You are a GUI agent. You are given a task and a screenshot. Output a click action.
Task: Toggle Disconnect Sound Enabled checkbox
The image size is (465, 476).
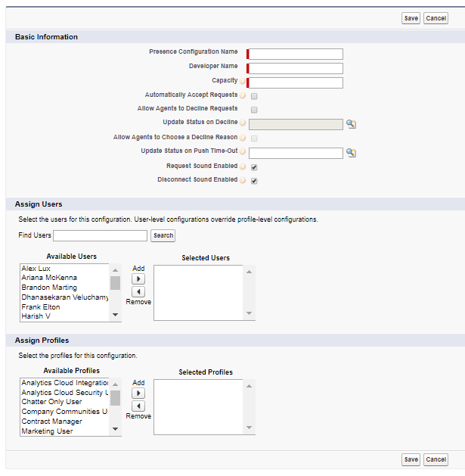click(x=254, y=181)
